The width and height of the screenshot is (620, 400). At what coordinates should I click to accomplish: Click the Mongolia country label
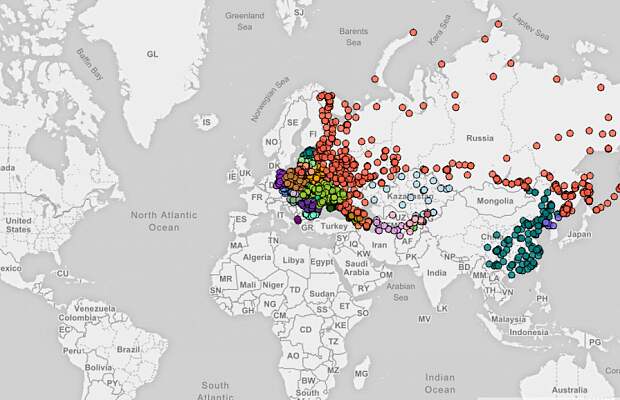pyautogui.click(x=495, y=201)
